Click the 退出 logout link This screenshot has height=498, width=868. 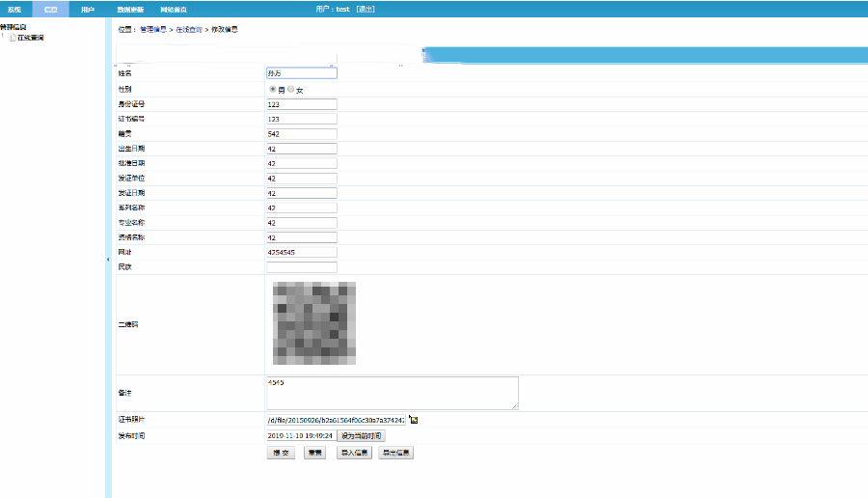(x=365, y=9)
